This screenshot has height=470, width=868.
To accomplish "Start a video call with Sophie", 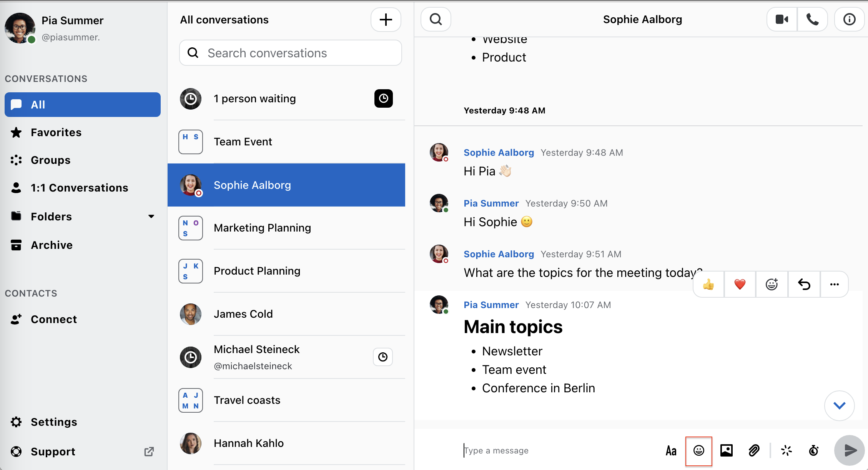I will click(782, 19).
